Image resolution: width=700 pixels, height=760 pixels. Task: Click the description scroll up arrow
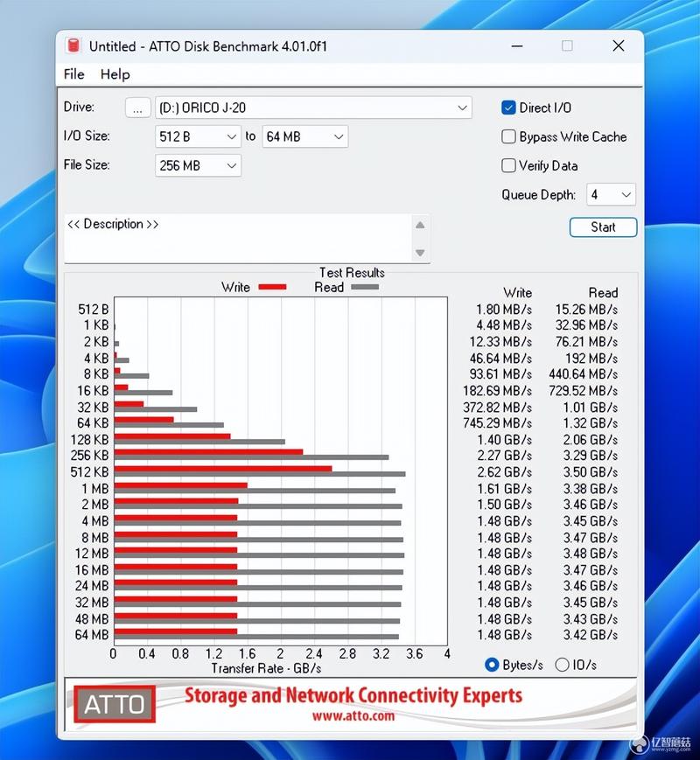pyautogui.click(x=420, y=225)
